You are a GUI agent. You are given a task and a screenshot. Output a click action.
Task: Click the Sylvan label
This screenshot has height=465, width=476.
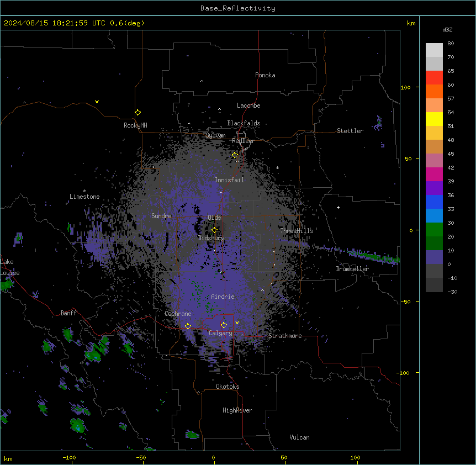(215, 135)
